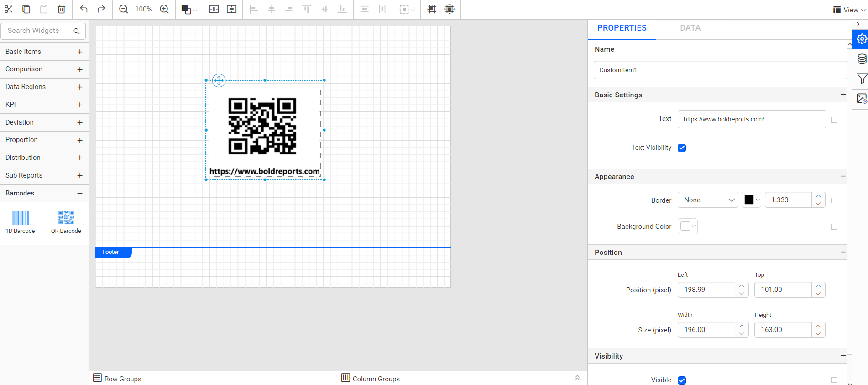Zoom out of the design surface
868x385 pixels.
124,9
